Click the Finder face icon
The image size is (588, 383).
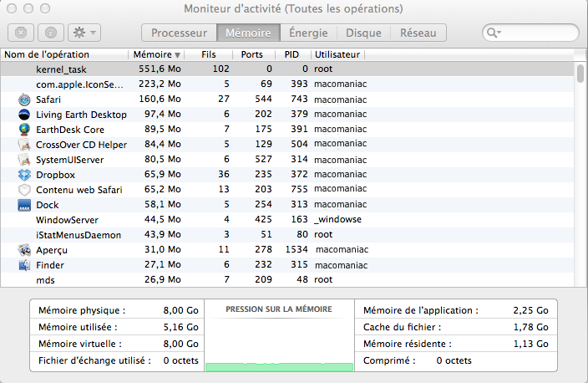[x=24, y=265]
